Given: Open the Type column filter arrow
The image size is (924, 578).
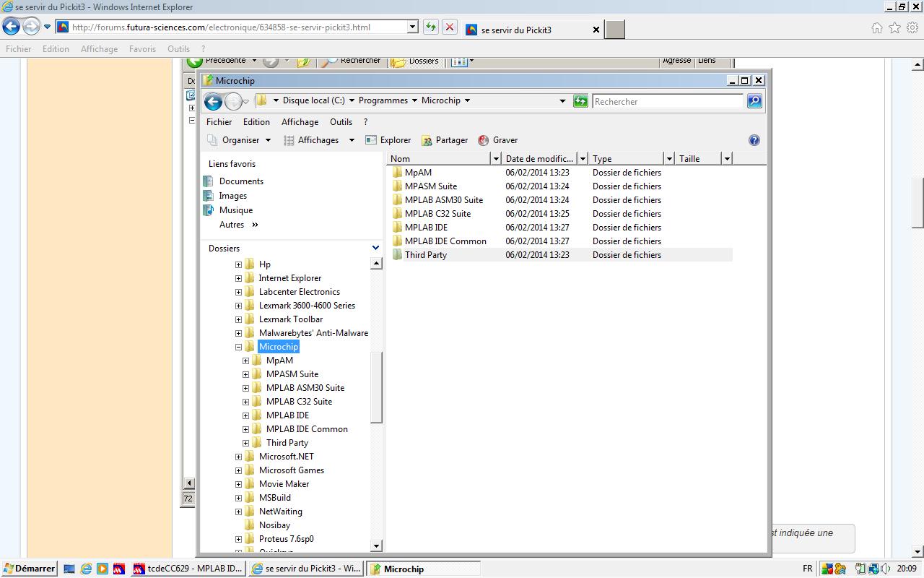Looking at the screenshot, I should point(669,158).
